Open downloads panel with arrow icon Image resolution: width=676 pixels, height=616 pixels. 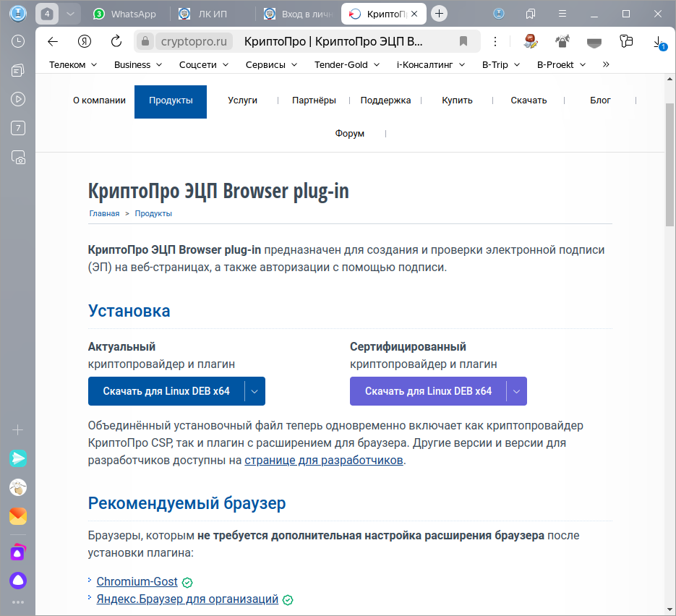659,42
